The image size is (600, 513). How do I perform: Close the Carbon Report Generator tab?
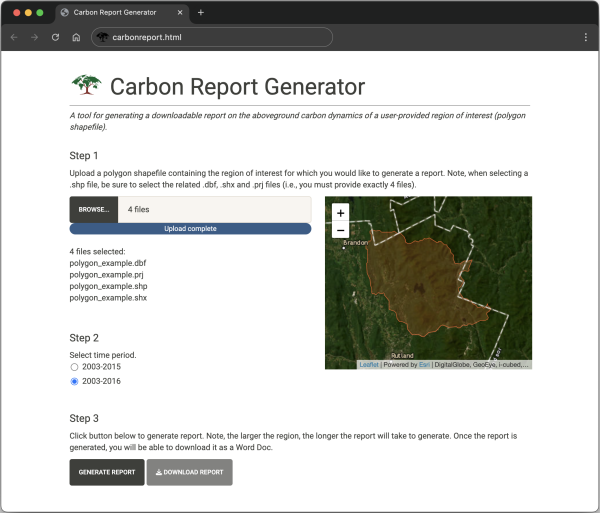[180, 12]
